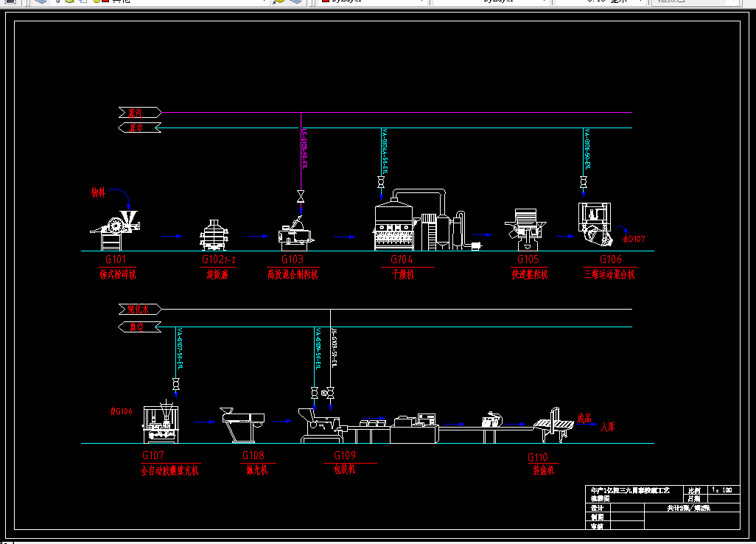This screenshot has width=756, height=544.
Task: Select the G105 rapid granulator symbol
Action: [x=526, y=229]
